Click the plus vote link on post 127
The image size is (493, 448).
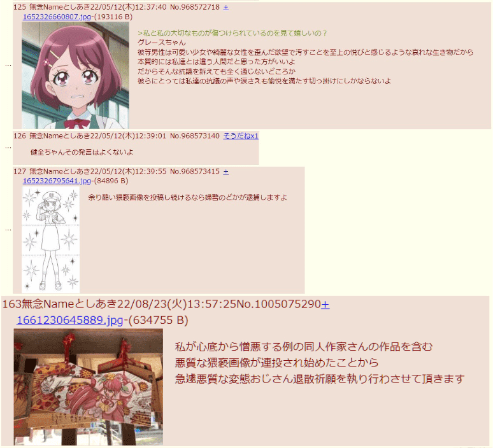coord(225,172)
